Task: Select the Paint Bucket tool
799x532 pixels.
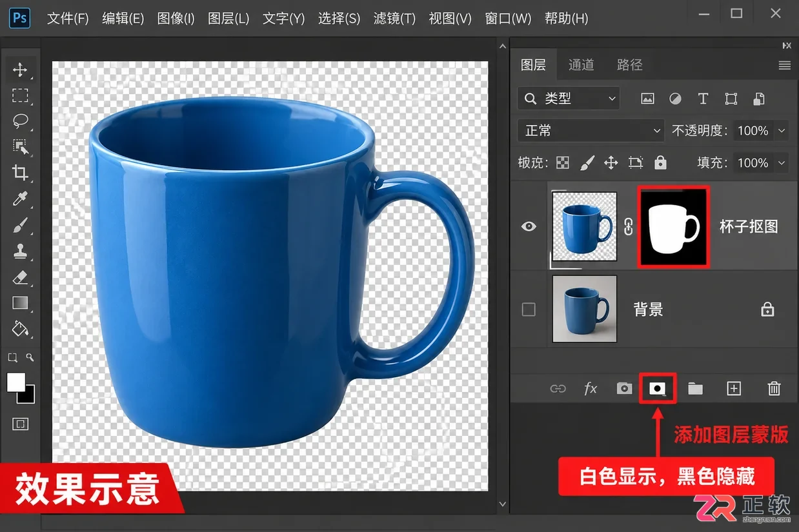Action: [x=20, y=329]
